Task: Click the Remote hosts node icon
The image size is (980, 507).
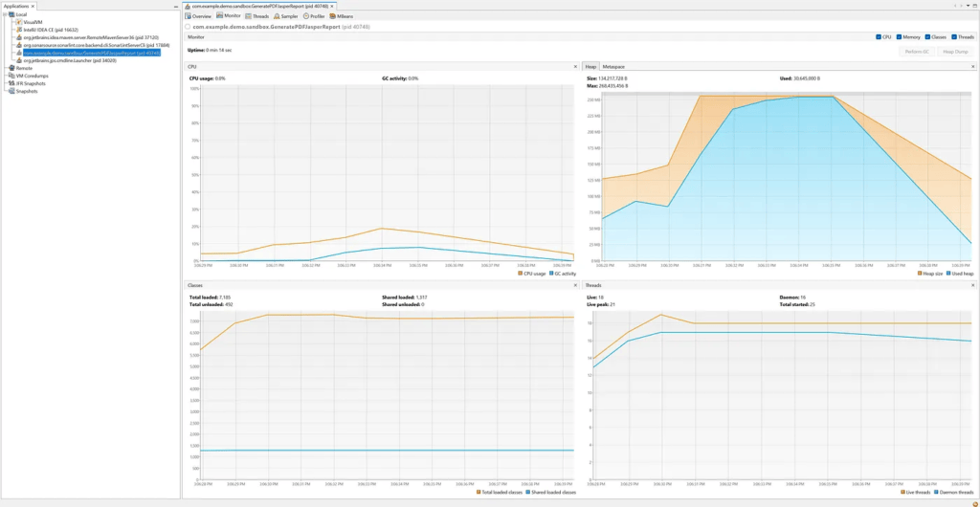Action: tap(11, 68)
